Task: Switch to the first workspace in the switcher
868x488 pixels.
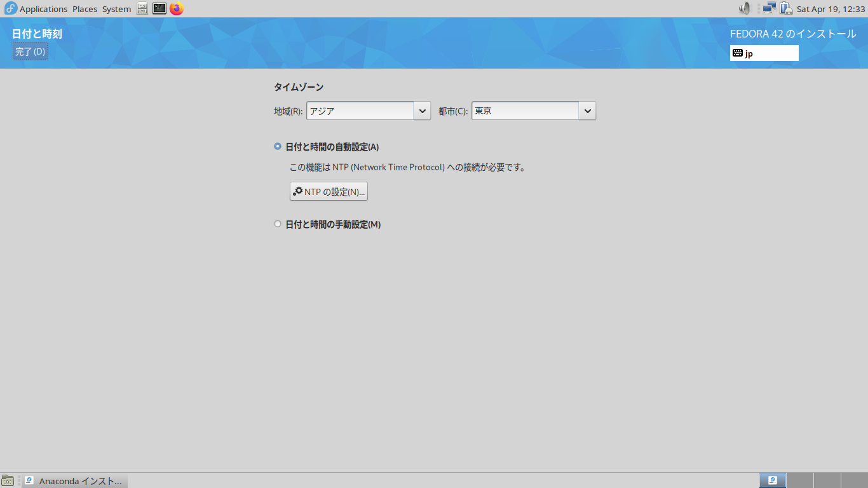Action: coord(773,480)
